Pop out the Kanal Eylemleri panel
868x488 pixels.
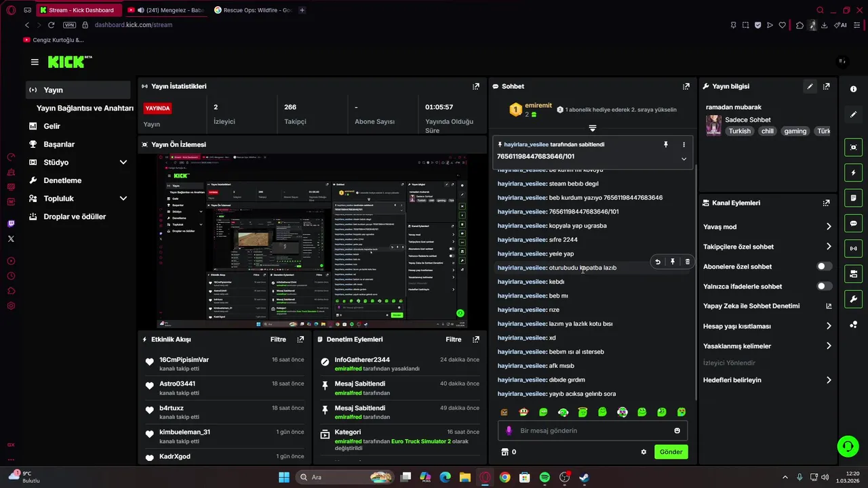click(826, 203)
